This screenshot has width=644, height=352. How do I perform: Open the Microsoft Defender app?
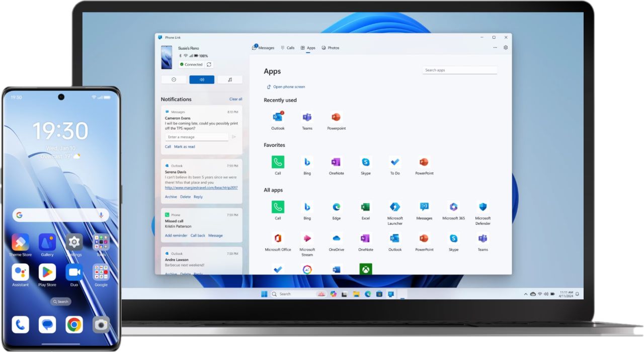click(483, 207)
